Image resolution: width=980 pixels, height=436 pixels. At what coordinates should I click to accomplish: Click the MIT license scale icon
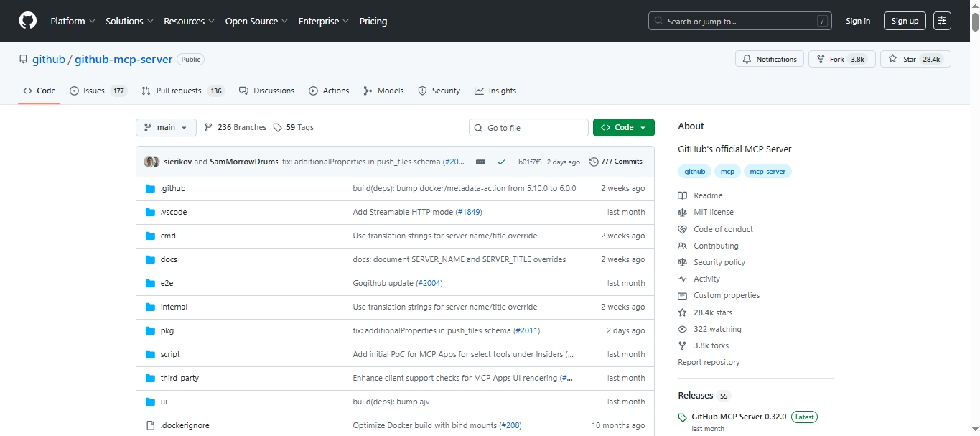click(x=682, y=212)
